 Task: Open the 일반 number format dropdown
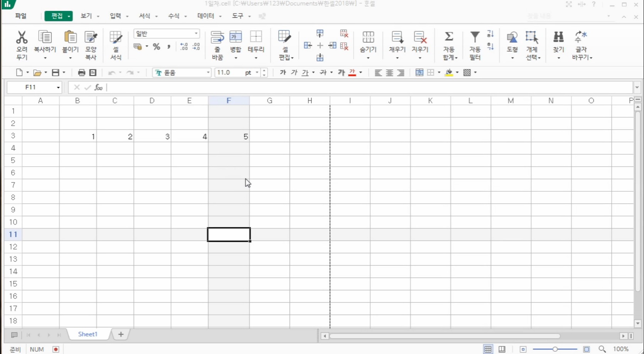click(196, 34)
